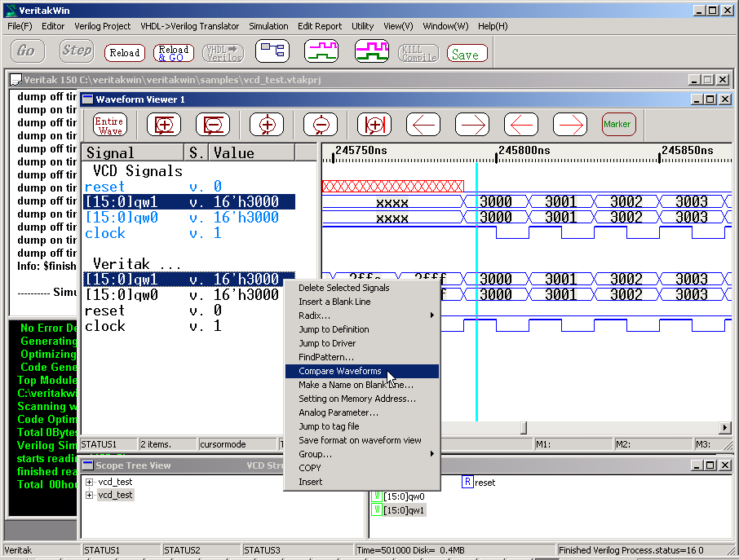Click the thick magenta waveform toolbar icon
This screenshot has height=560, width=739.
pos(371,51)
